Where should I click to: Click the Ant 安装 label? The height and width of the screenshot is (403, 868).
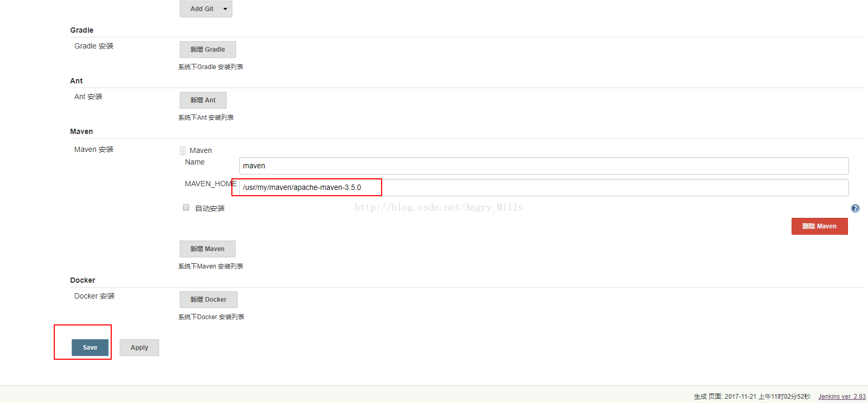pos(89,97)
